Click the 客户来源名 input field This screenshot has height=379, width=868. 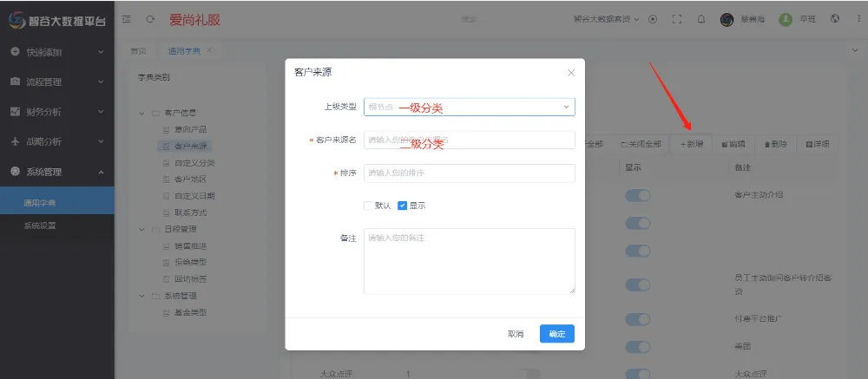469,140
